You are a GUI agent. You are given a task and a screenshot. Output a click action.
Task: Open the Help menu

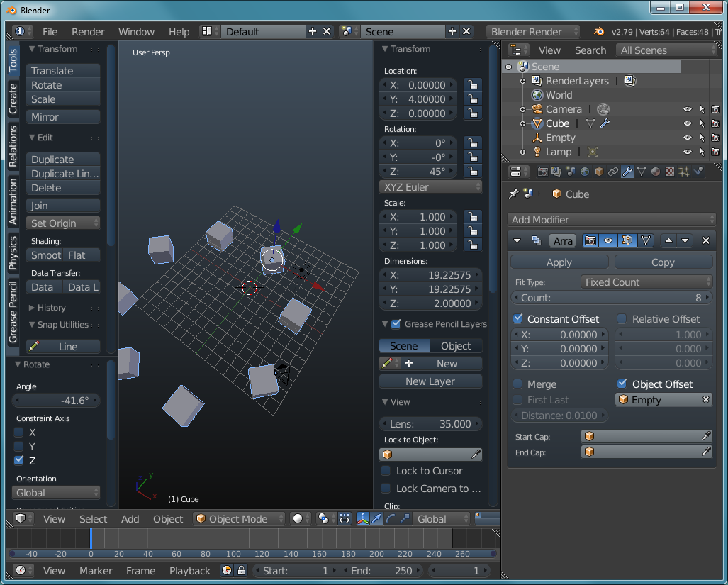pos(179,32)
